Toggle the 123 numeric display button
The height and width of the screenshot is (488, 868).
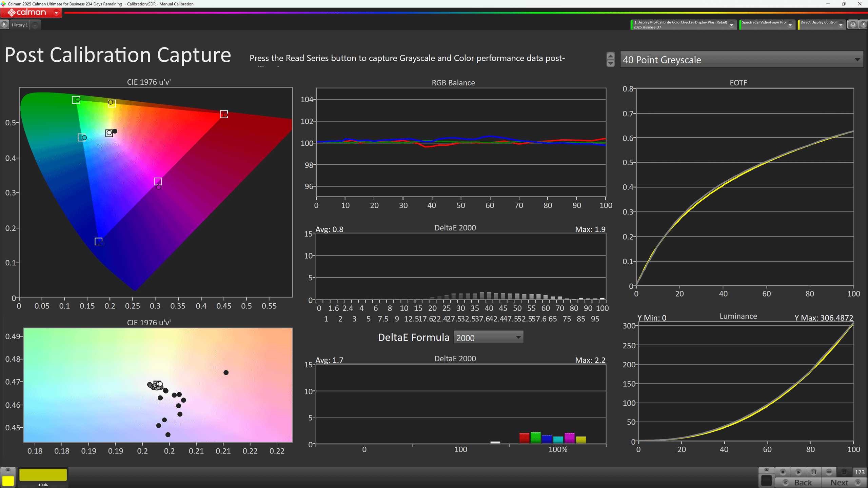(860, 472)
